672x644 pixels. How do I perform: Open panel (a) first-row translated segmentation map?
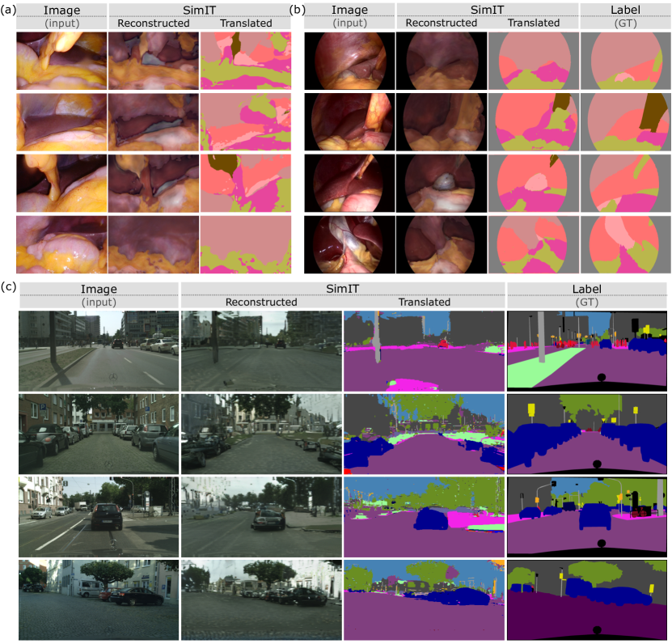coord(246,61)
